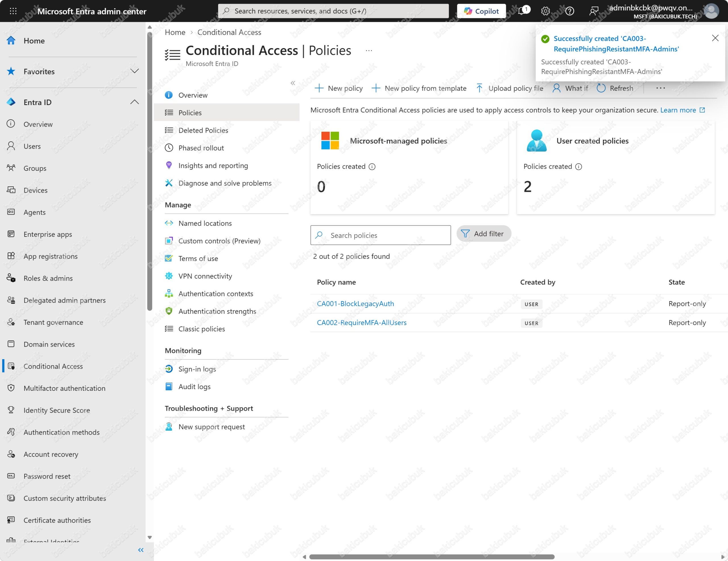Open Copilot from the top bar
This screenshot has height=561, width=728.
click(481, 11)
